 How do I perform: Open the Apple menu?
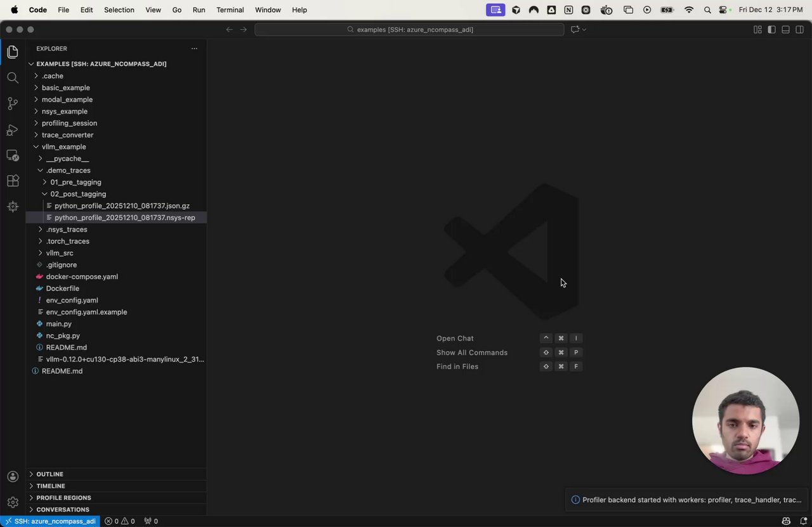click(14, 10)
